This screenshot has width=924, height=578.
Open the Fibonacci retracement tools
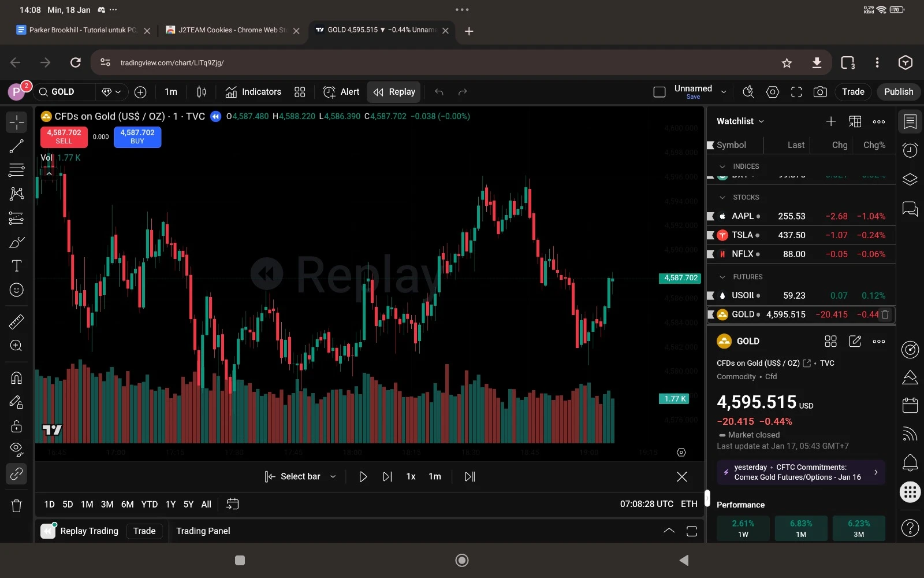click(17, 170)
